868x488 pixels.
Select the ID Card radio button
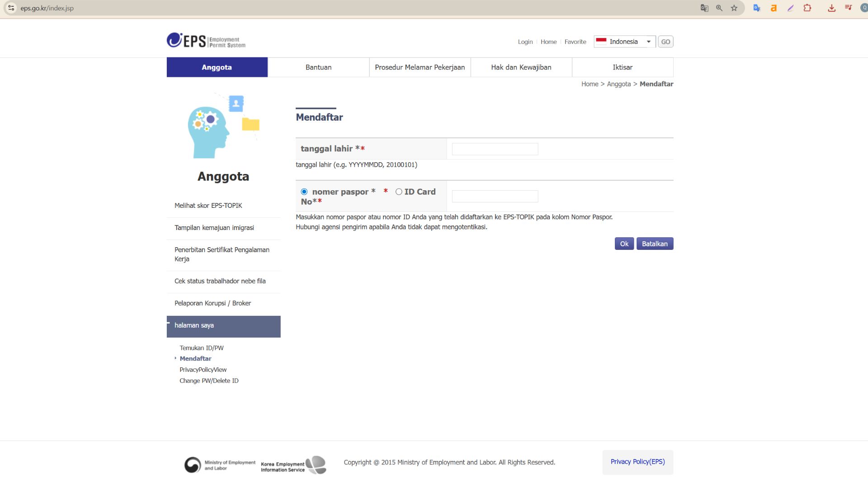[399, 192]
